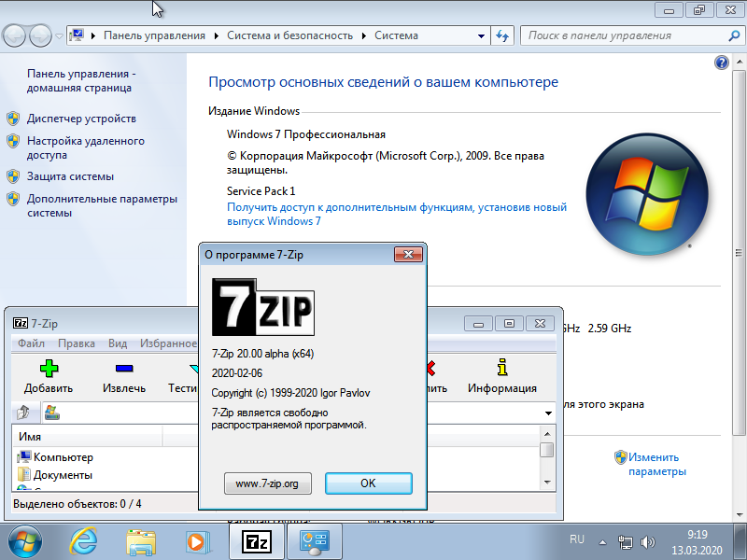Click OK in the 7-Zip about dialog
The image size is (747, 560).
(368, 483)
